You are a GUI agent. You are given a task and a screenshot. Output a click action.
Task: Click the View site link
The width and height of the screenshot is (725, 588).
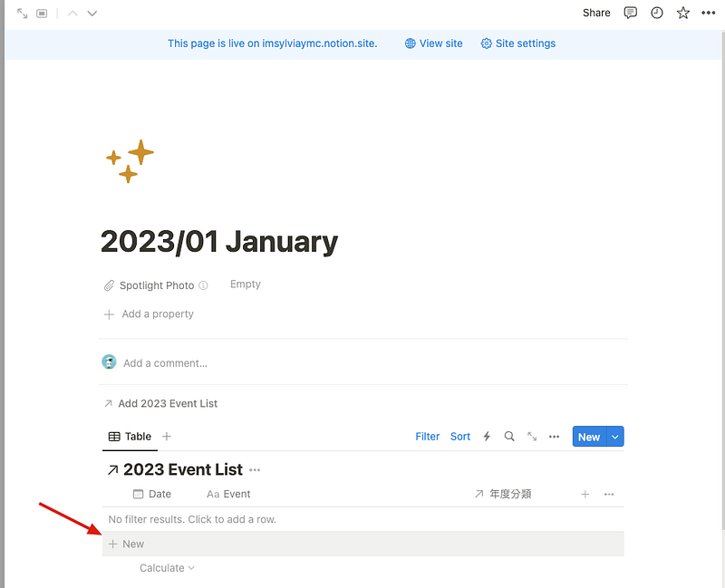(434, 43)
